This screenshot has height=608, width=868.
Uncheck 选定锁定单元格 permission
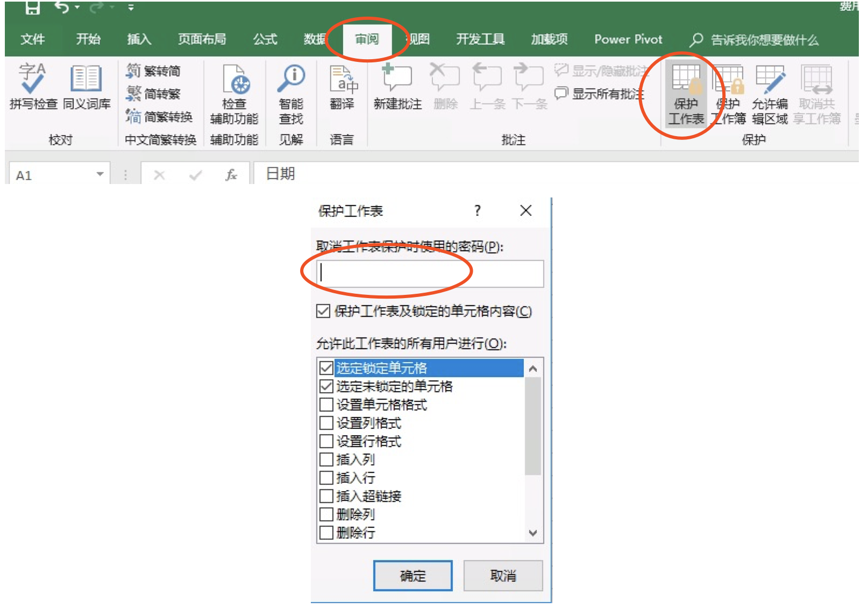pyautogui.click(x=326, y=368)
